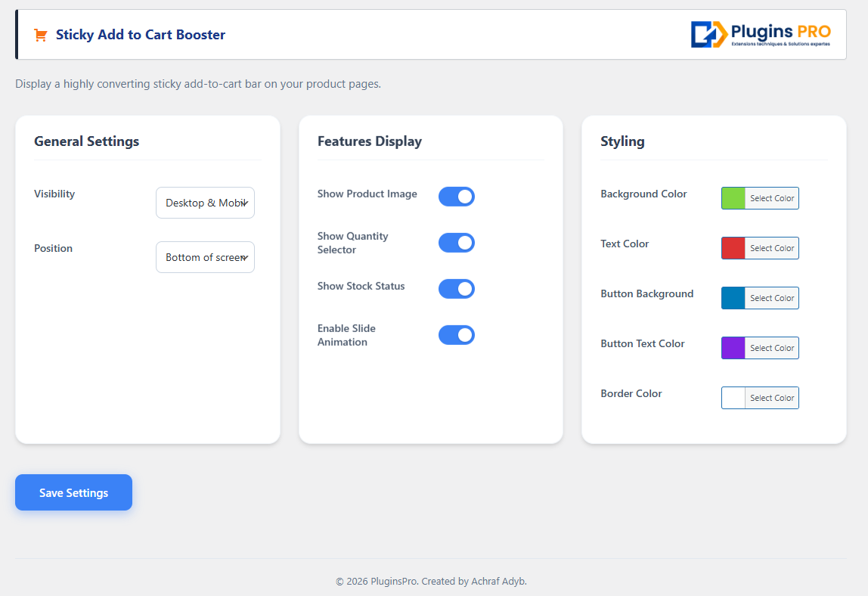Click Select Color for Background Color

772,198
